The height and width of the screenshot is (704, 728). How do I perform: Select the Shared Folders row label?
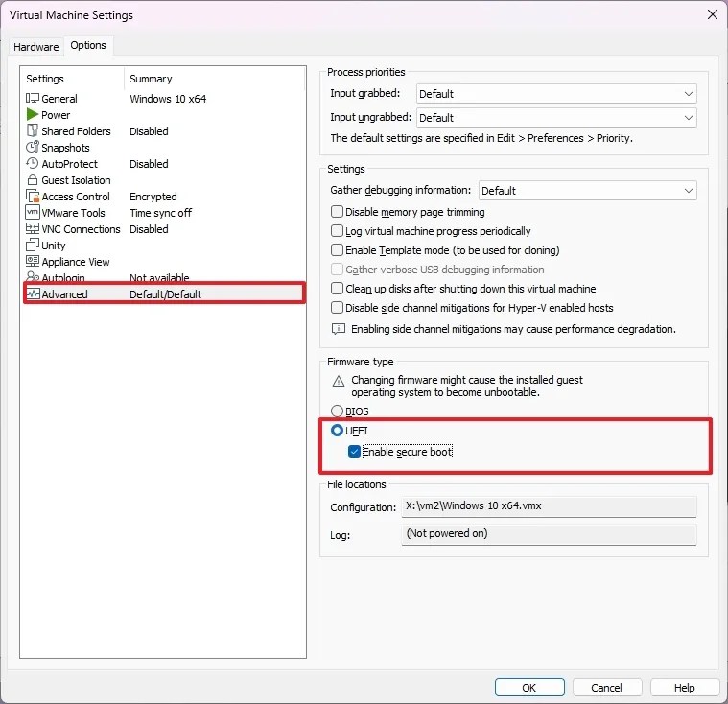point(76,131)
